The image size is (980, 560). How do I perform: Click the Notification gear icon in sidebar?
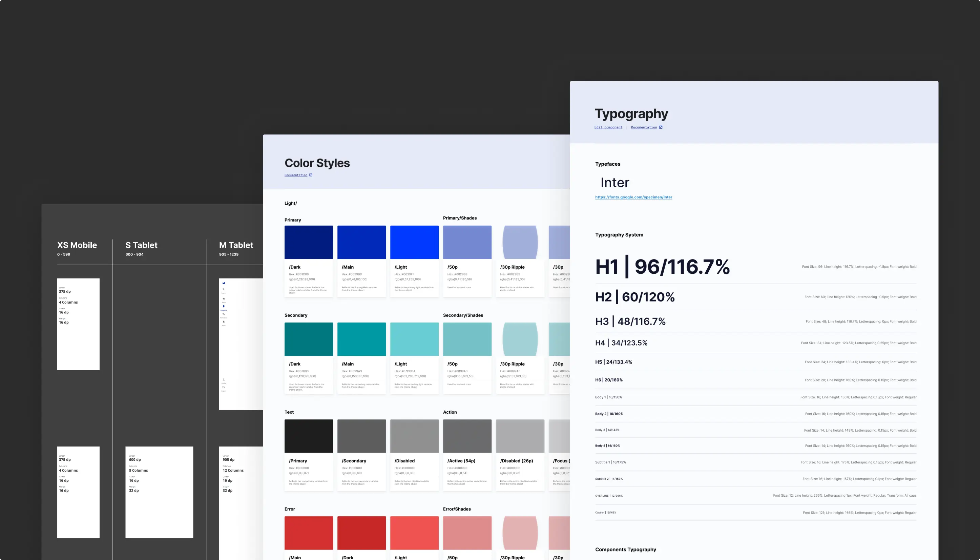[x=223, y=314]
